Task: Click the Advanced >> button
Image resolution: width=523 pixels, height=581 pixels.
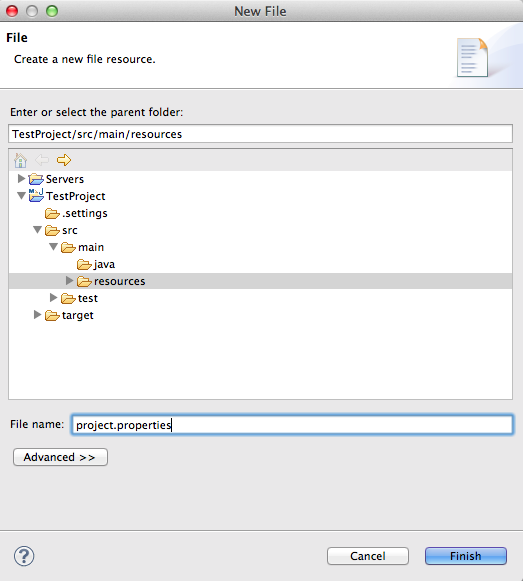Action: pyautogui.click(x=60, y=457)
